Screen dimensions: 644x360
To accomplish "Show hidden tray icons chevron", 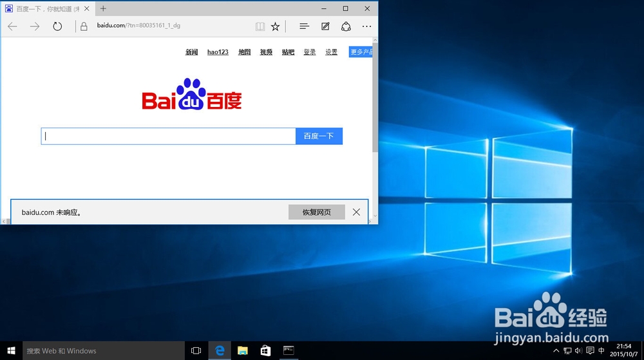I will coord(556,350).
